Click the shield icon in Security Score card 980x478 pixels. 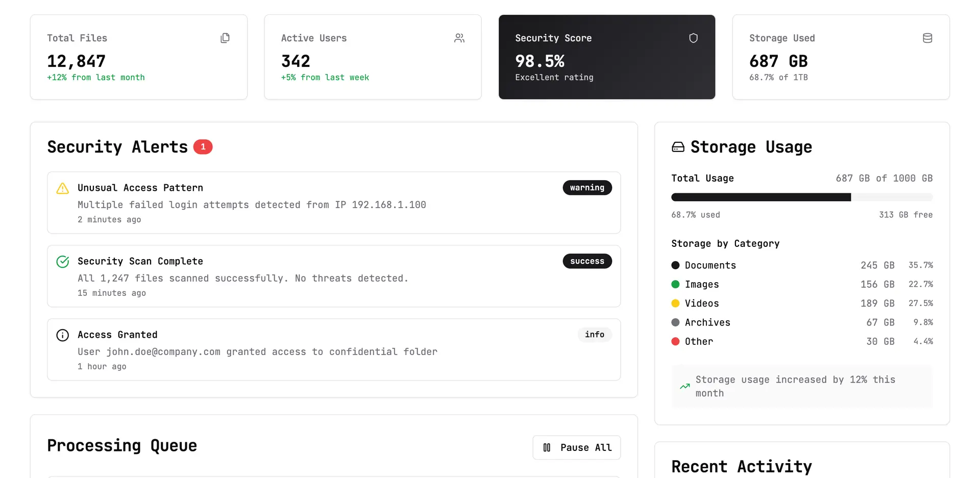693,38
